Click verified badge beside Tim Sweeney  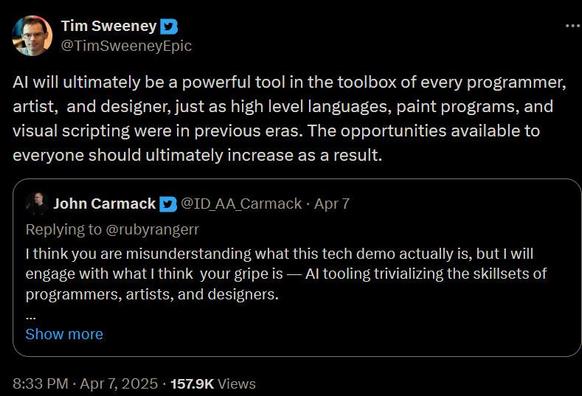[169, 27]
